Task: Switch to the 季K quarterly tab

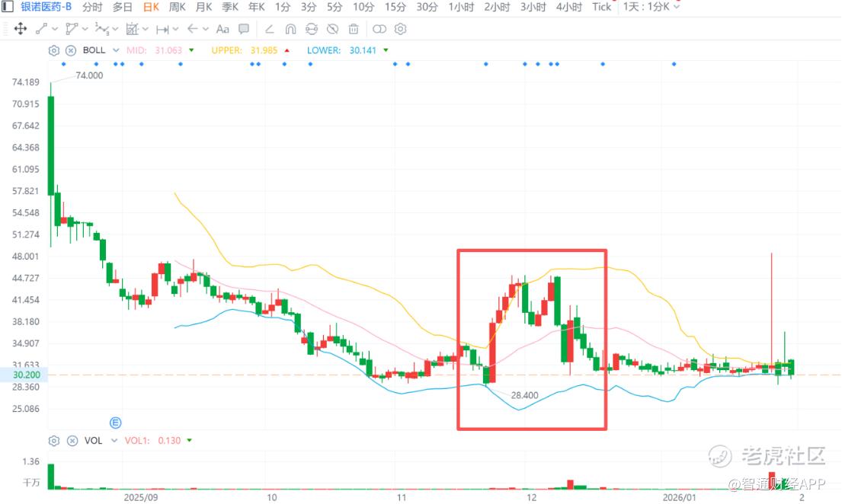Action: 230,7
